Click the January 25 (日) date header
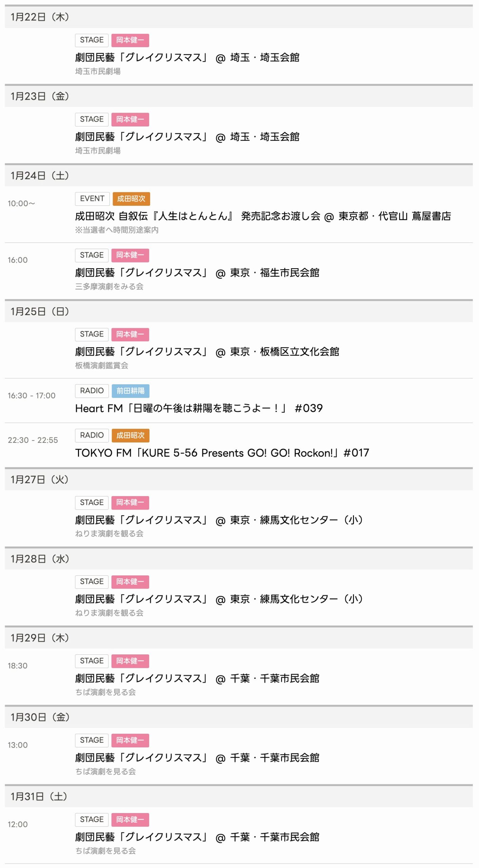479x868 pixels. pos(40,312)
